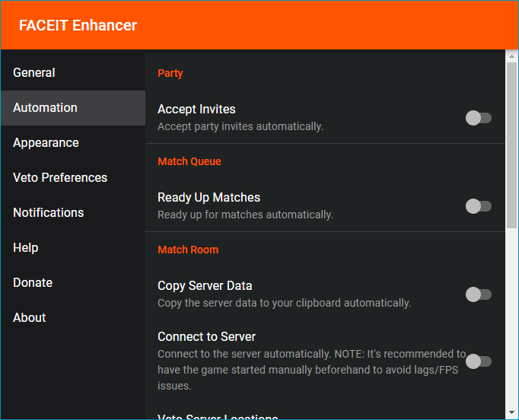Click the FACEIT Enhancer header title

click(x=78, y=25)
